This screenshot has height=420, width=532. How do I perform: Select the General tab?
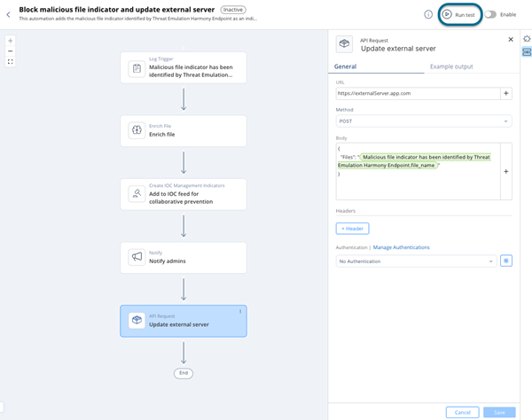click(345, 66)
